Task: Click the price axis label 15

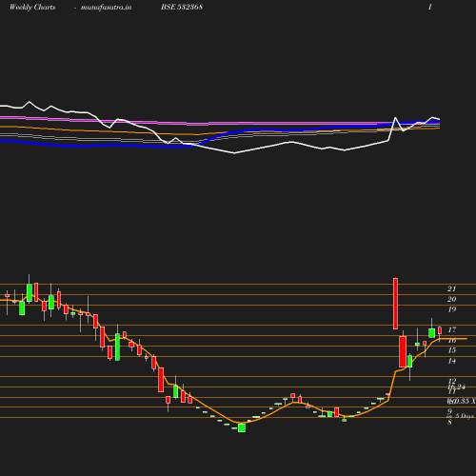Action: [x=452, y=350]
